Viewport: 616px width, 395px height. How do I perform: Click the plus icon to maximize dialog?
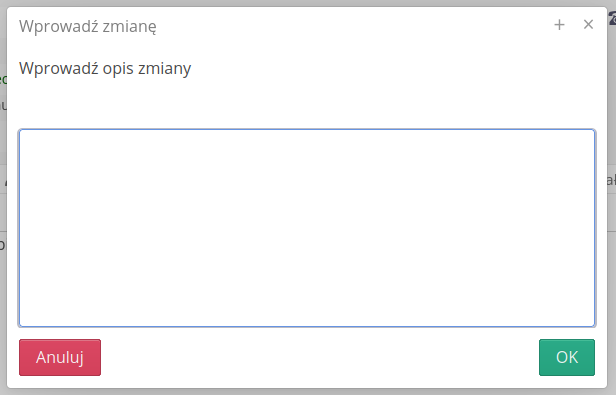(x=559, y=25)
